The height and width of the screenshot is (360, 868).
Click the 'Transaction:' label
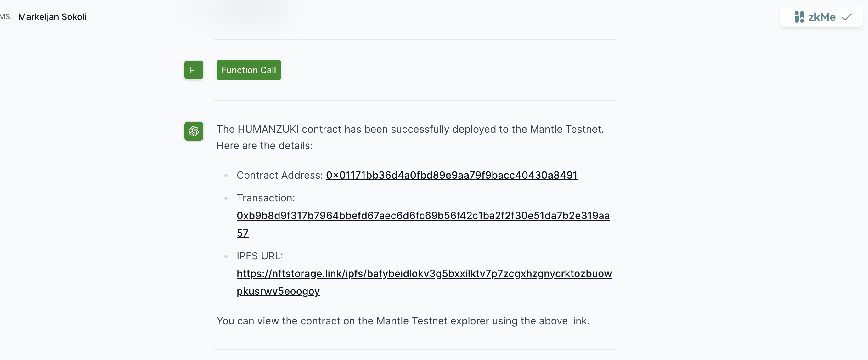pos(266,198)
